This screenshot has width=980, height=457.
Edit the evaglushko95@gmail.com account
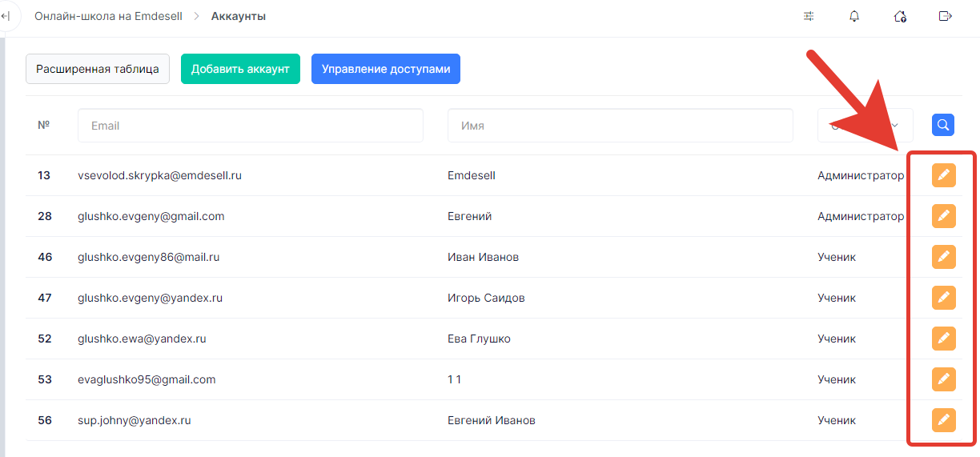coord(943,379)
